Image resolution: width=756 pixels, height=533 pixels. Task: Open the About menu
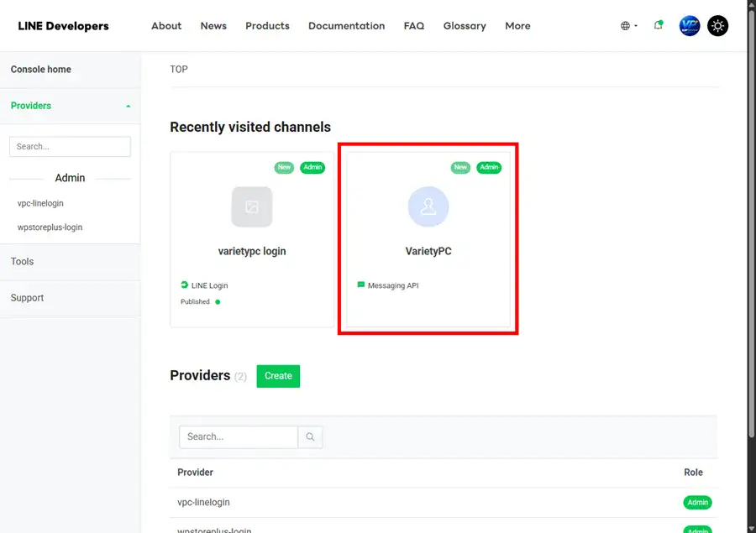coord(166,26)
